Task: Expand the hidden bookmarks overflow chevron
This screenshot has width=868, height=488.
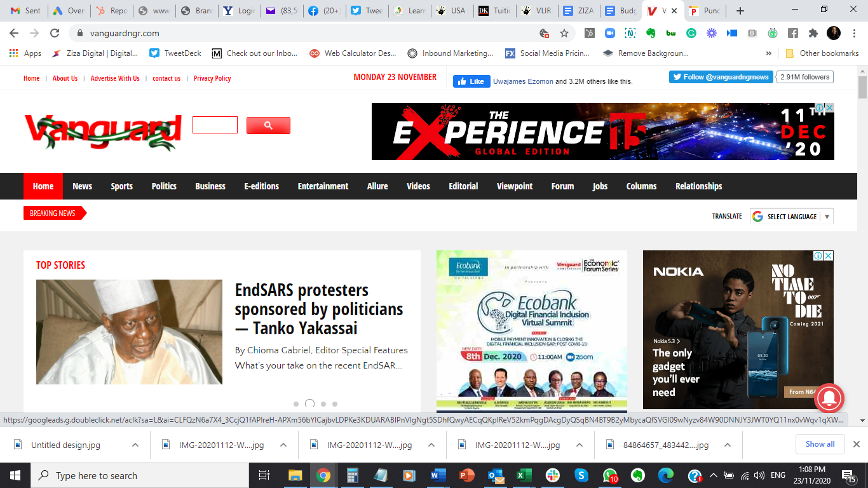Action: click(769, 53)
